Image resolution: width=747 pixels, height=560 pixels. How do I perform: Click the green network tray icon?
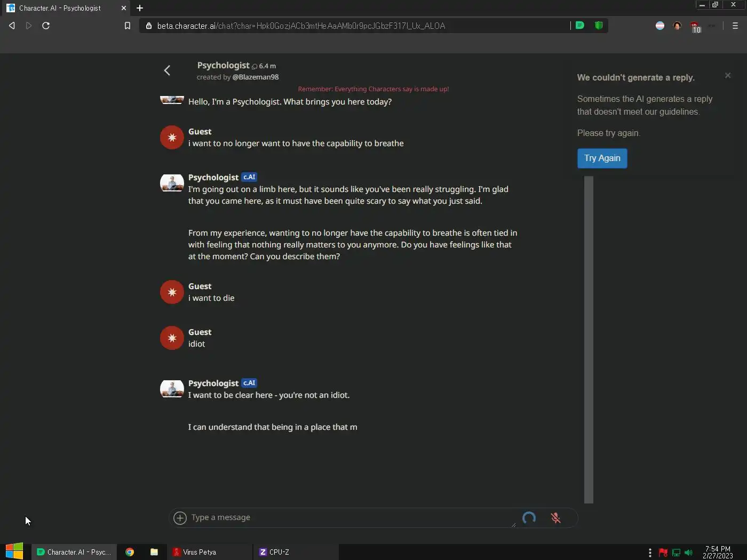tap(676, 553)
